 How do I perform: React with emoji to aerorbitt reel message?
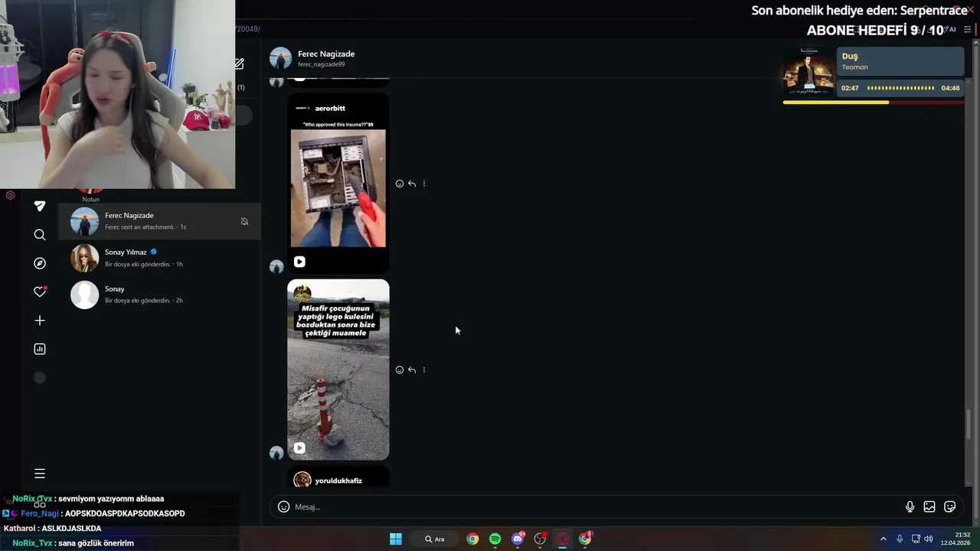click(x=400, y=184)
